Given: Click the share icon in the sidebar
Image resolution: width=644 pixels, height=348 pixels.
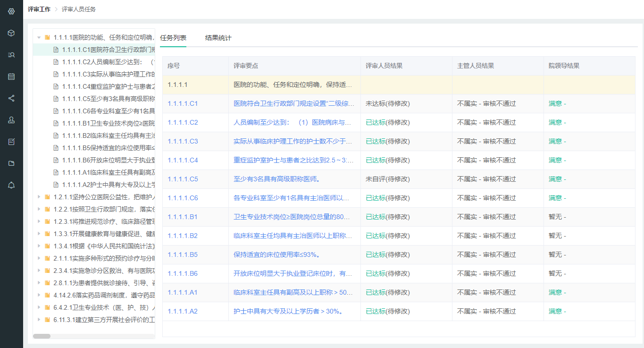Looking at the screenshot, I should (x=11, y=98).
